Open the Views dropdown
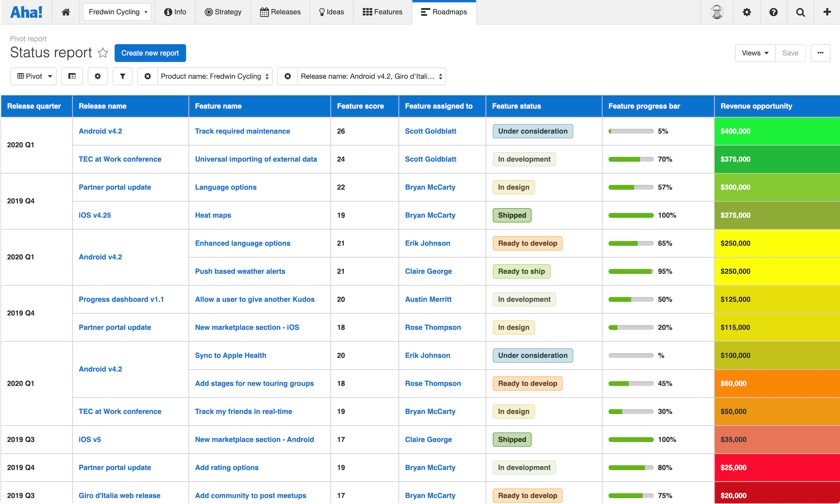 pos(754,53)
